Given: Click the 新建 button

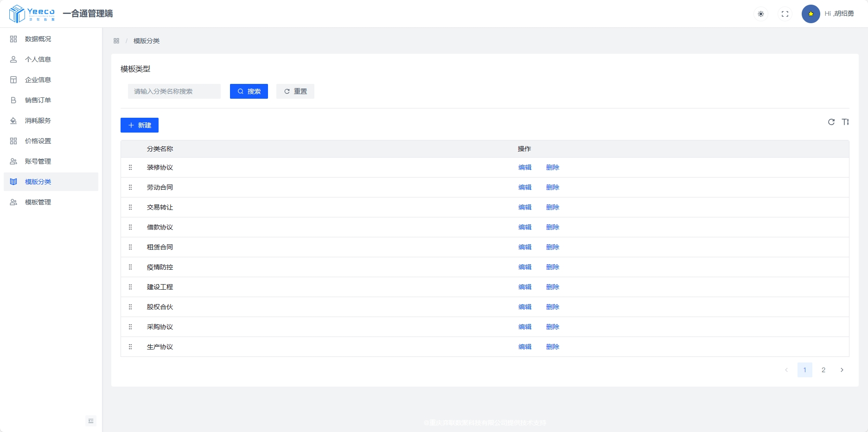Looking at the screenshot, I should click(140, 125).
